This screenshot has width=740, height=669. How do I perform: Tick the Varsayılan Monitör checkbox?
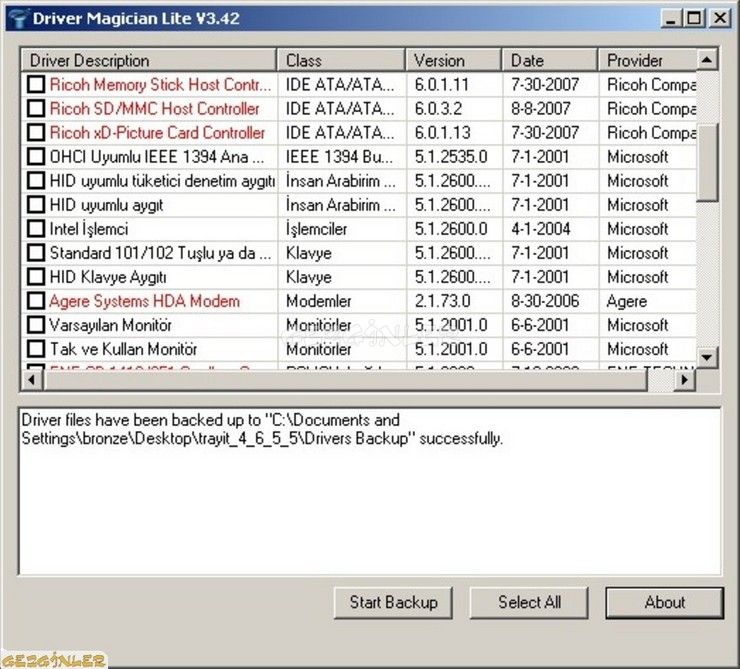tap(36, 325)
